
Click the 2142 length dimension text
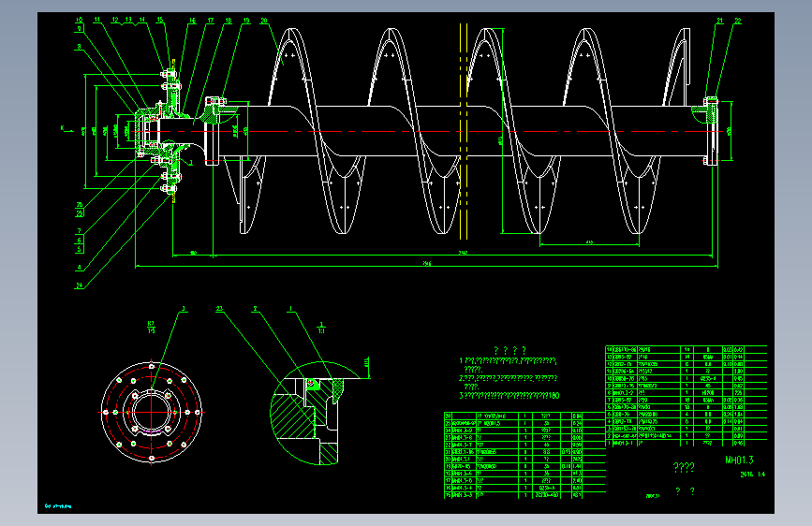pos(463,253)
